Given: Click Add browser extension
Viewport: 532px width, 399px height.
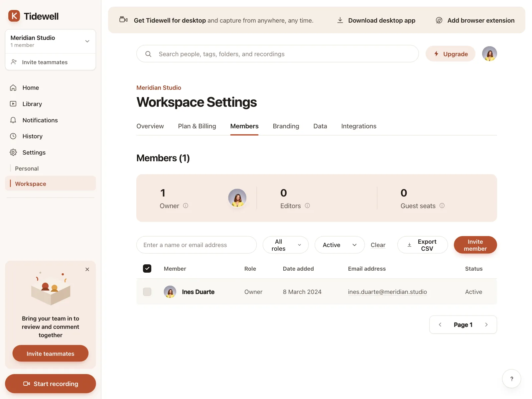Looking at the screenshot, I should click(x=475, y=20).
